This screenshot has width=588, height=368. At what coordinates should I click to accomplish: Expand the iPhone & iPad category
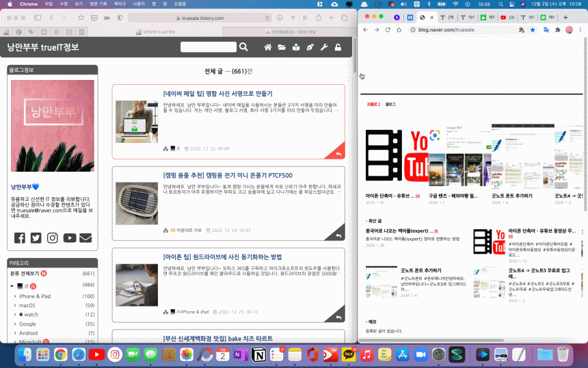point(15,296)
